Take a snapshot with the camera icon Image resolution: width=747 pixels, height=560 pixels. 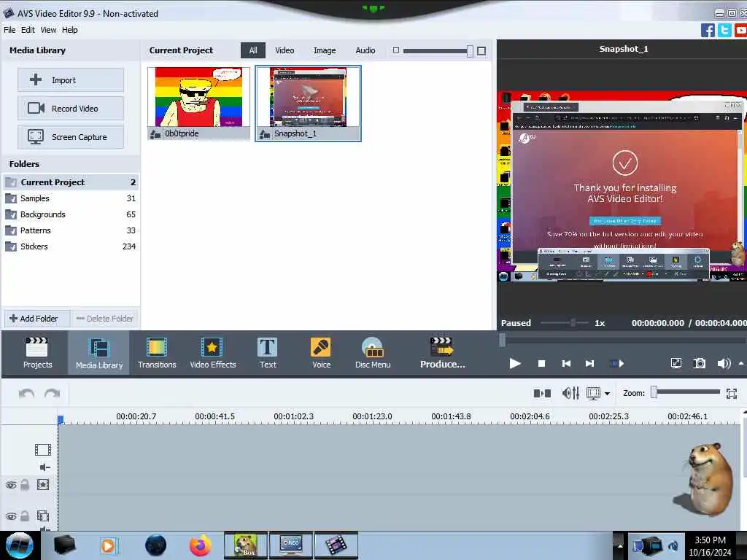(699, 364)
